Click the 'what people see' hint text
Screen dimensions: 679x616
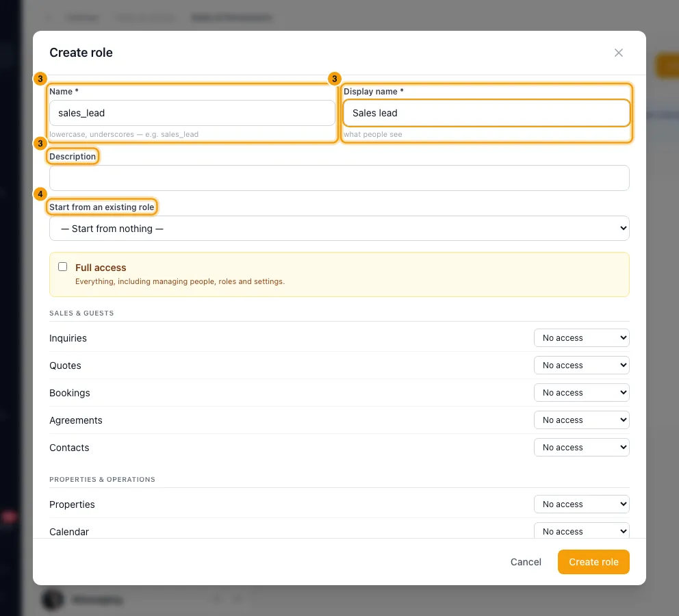coord(373,134)
